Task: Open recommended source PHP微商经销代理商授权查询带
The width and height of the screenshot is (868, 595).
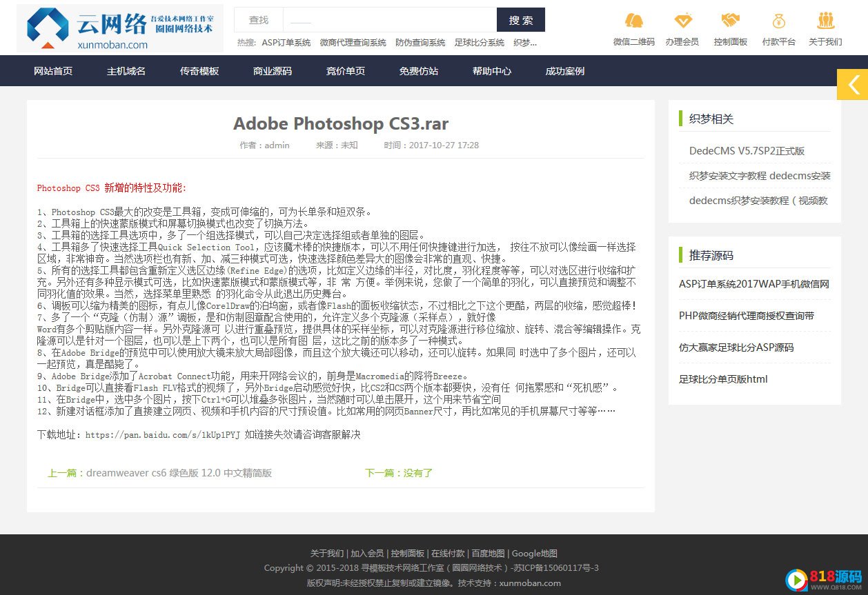Action: (747, 316)
